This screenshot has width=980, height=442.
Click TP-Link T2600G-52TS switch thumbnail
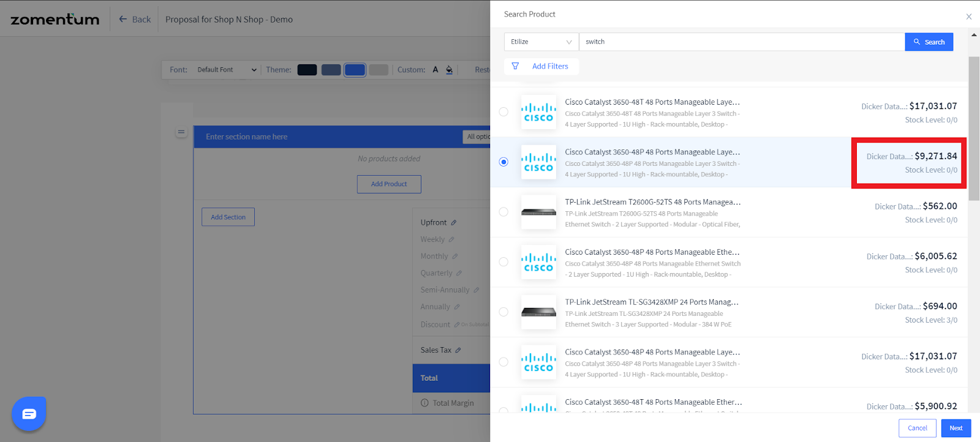coord(538,212)
